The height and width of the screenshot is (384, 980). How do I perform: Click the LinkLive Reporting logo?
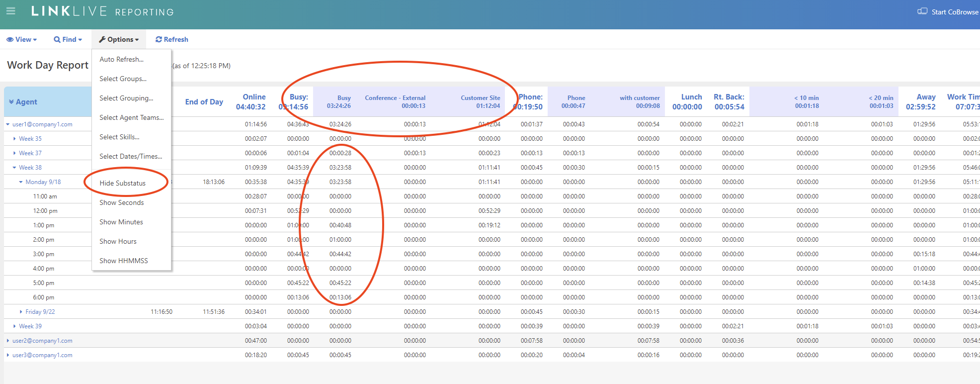[x=102, y=11]
